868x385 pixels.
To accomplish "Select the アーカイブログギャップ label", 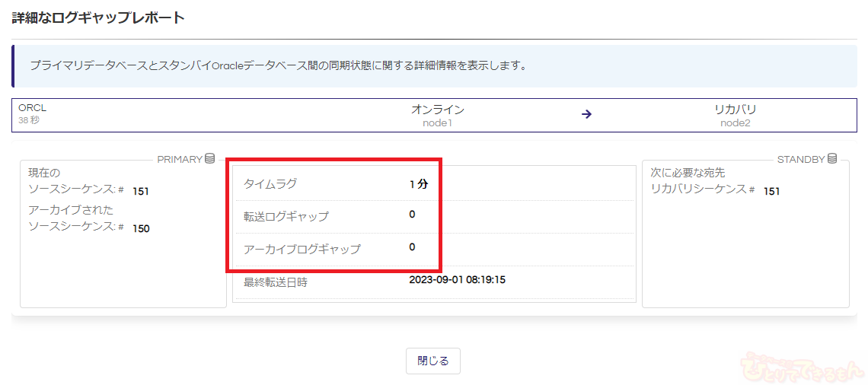I will pyautogui.click(x=302, y=249).
